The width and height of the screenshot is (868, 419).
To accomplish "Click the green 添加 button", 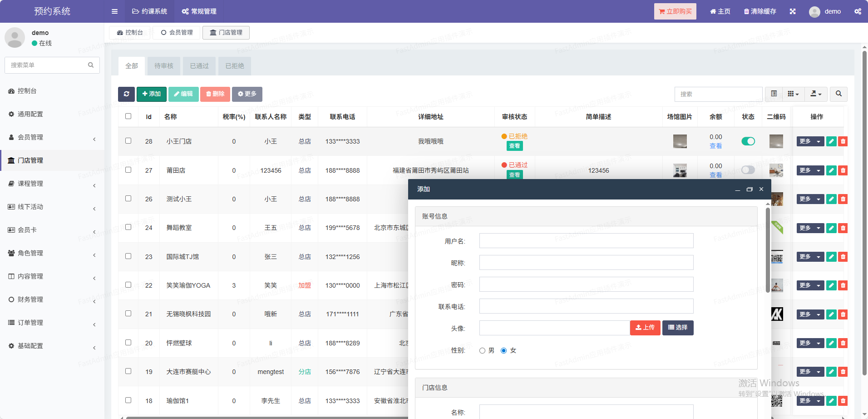I will click(152, 94).
